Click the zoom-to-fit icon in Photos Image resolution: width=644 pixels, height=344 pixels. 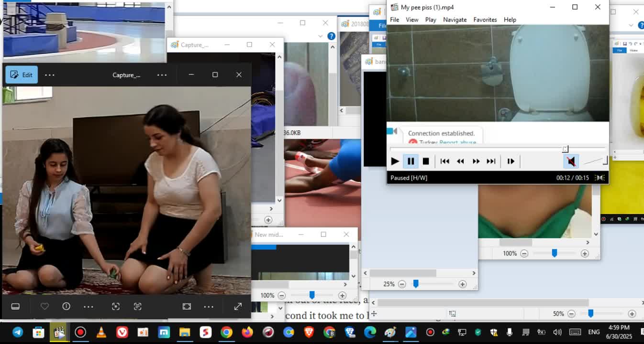(x=187, y=307)
